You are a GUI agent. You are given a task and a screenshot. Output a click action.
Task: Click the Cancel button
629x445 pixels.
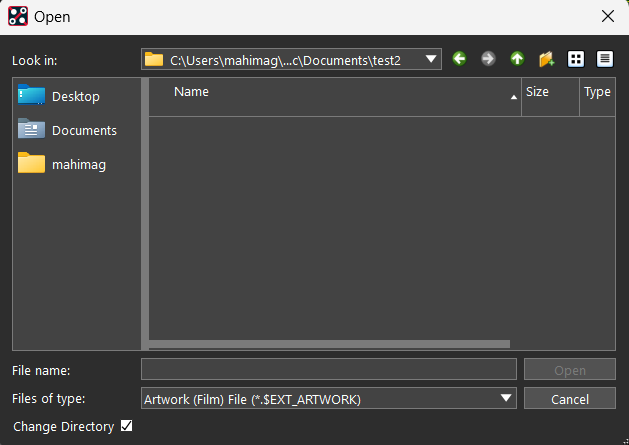[x=569, y=399]
